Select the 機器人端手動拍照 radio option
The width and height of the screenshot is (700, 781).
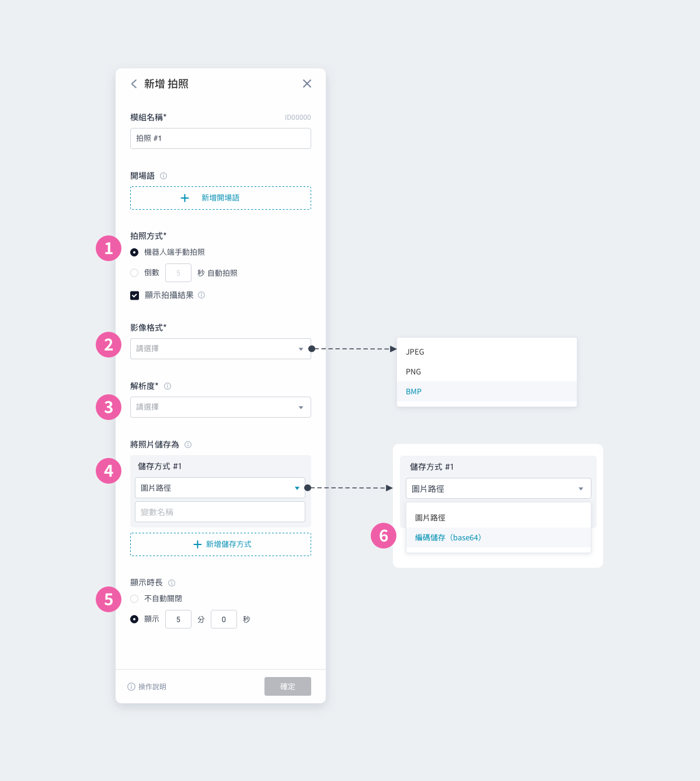134,252
